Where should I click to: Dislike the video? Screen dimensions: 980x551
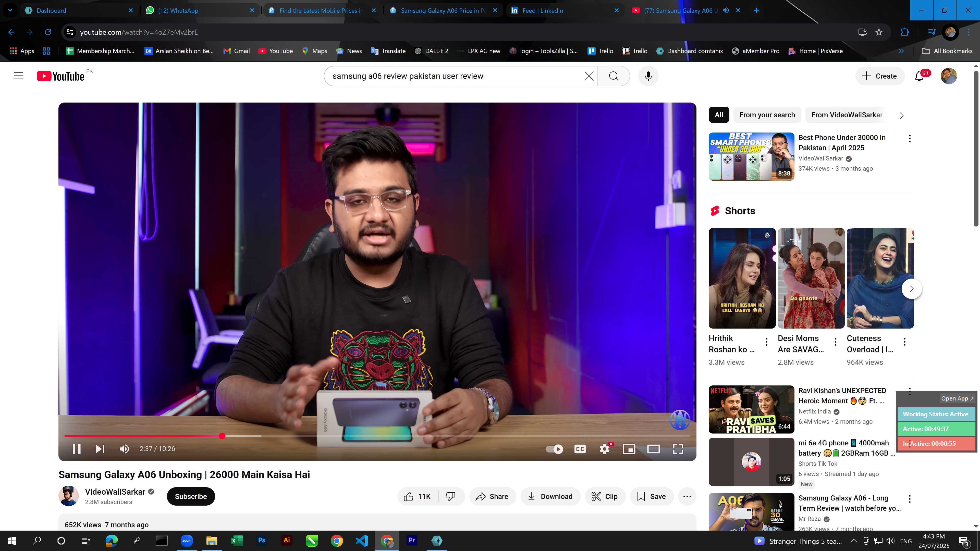[x=451, y=497]
